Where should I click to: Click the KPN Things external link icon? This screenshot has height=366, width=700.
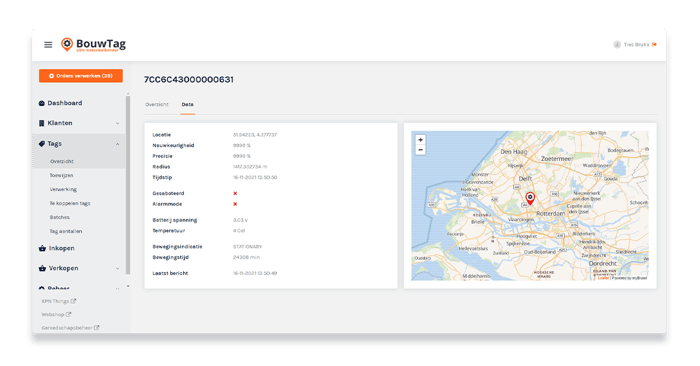73,301
